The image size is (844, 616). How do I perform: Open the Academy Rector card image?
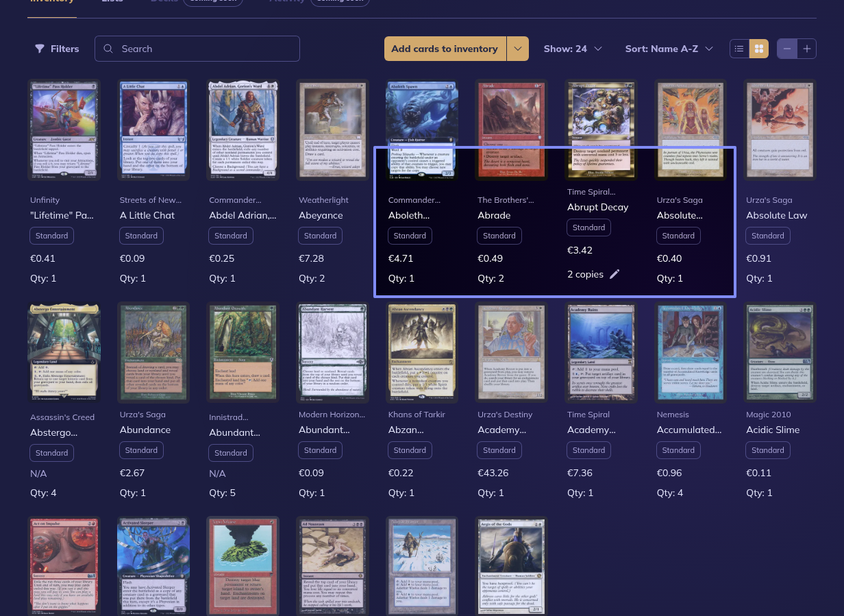coord(511,353)
